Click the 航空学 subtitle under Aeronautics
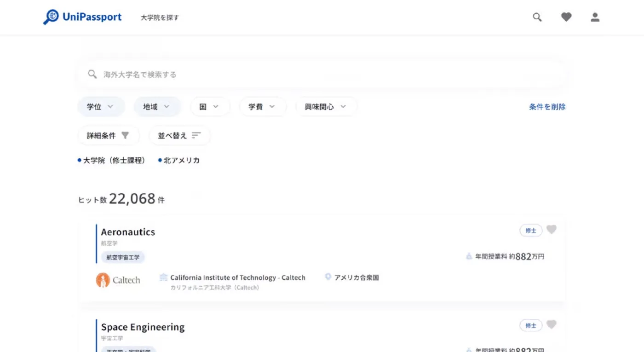Image resolution: width=644 pixels, height=352 pixels. (x=109, y=243)
